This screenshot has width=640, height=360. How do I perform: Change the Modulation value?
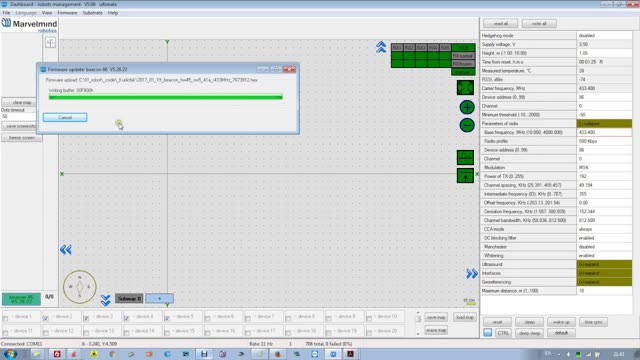pyautogui.click(x=604, y=167)
